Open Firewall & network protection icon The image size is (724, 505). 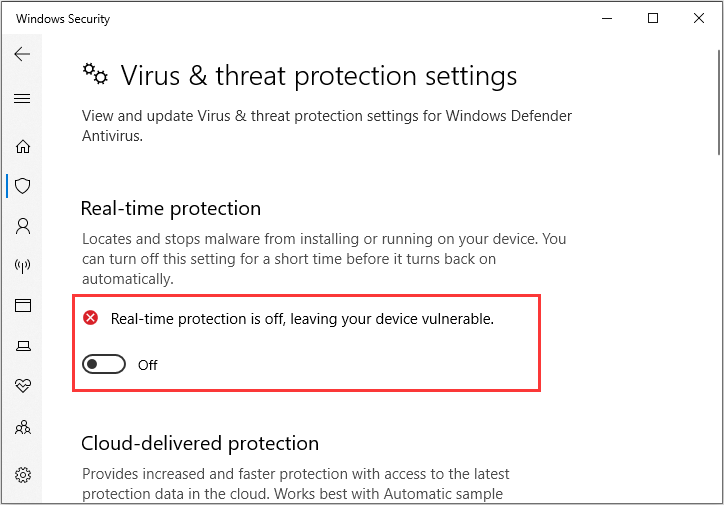(x=23, y=266)
